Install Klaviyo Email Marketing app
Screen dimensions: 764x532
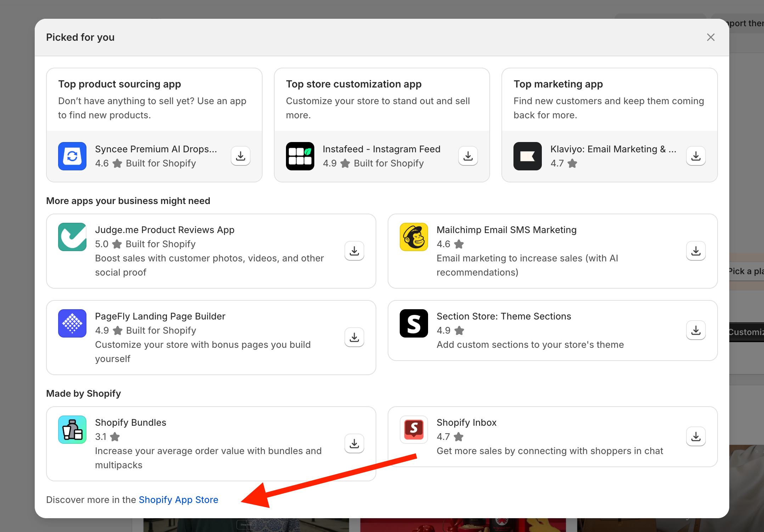point(696,156)
